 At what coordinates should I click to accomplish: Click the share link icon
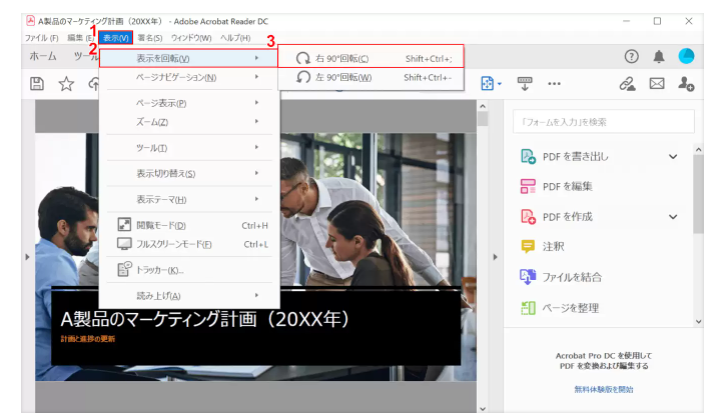tap(628, 84)
